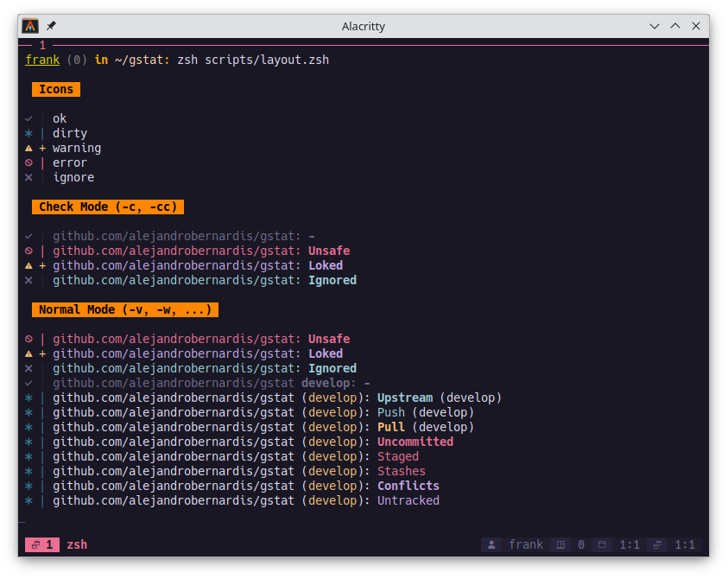
Task: Click the 'Upstream' status text
Action: (x=405, y=398)
